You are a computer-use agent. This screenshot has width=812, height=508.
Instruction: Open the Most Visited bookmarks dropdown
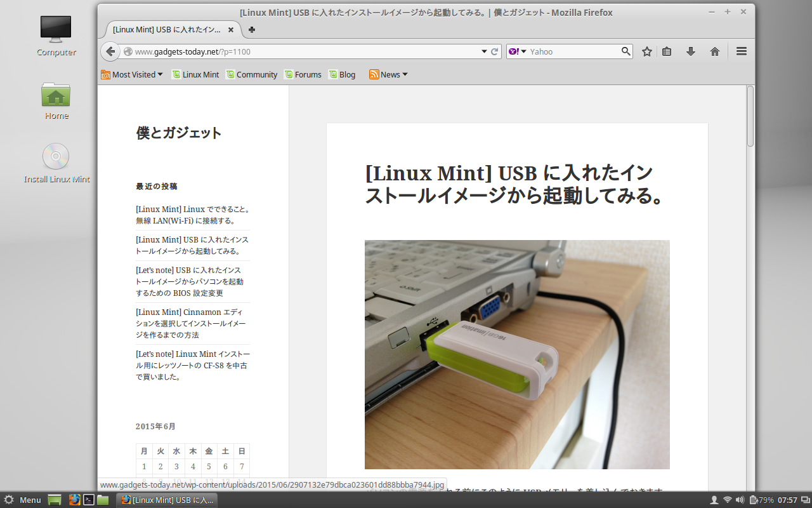coord(132,74)
